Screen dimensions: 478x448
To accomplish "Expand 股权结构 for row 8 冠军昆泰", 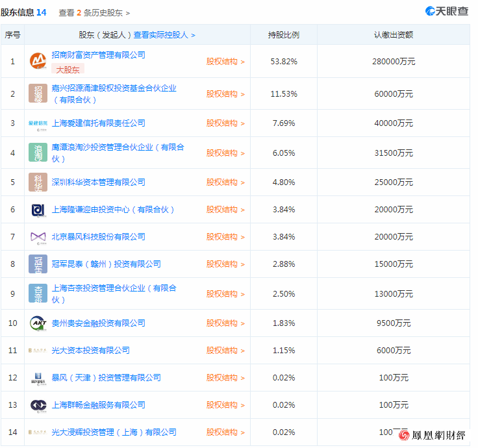I will pyautogui.click(x=225, y=264).
